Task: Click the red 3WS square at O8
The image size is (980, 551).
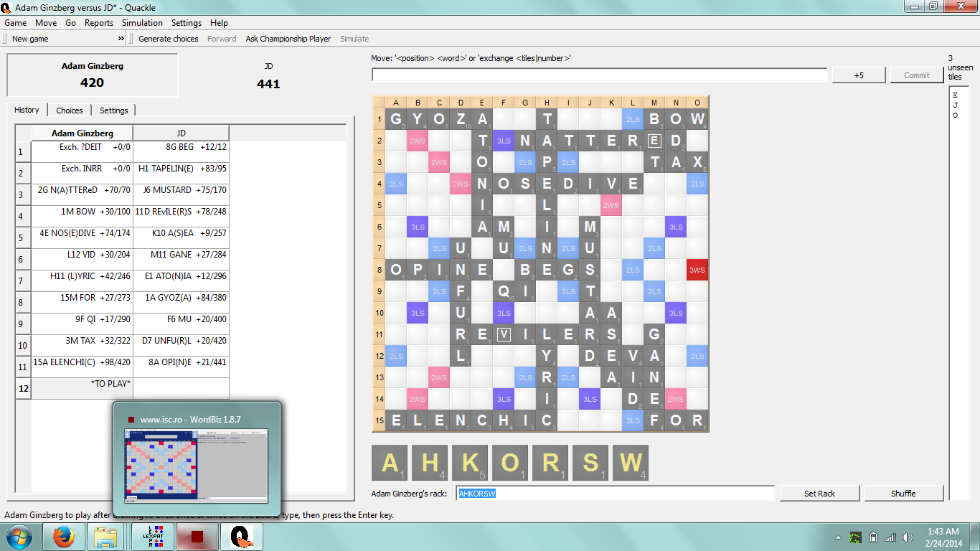Action: (x=697, y=270)
